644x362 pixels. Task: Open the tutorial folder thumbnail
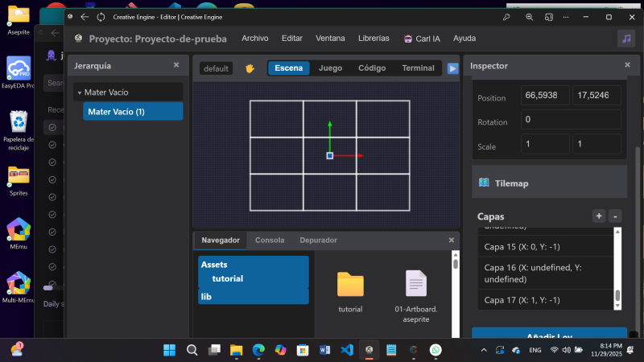[350, 285]
